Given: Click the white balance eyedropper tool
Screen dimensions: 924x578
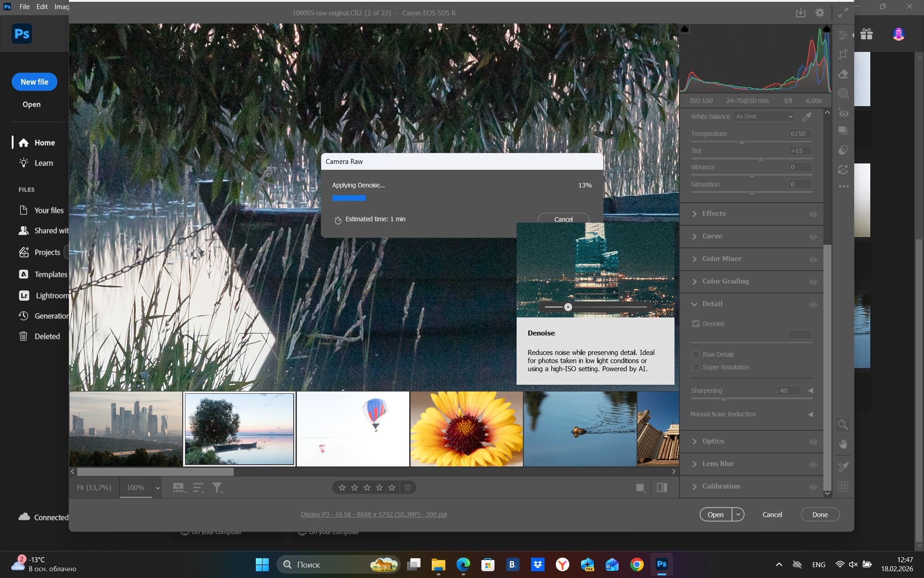Looking at the screenshot, I should click(807, 117).
